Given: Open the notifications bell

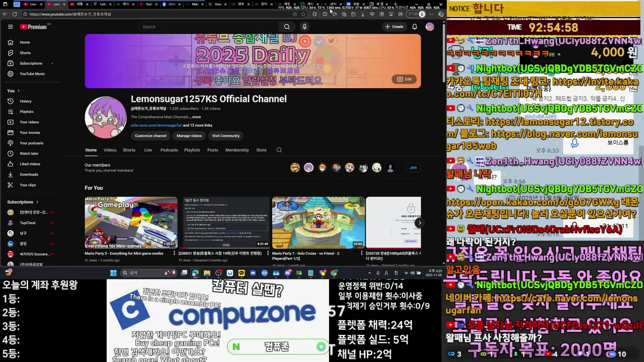Looking at the screenshot, I should coord(415,27).
